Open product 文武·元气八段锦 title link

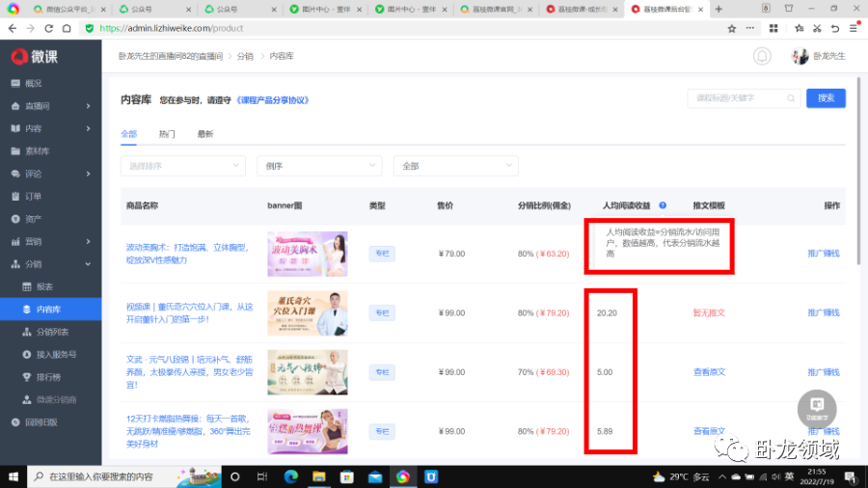(x=189, y=372)
